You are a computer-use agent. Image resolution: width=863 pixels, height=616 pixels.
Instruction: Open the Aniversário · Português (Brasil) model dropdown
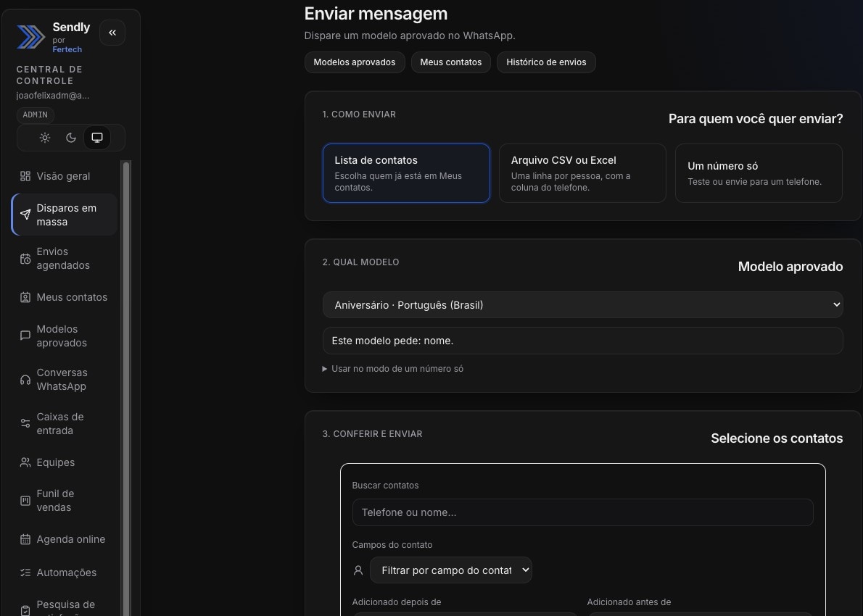click(582, 304)
